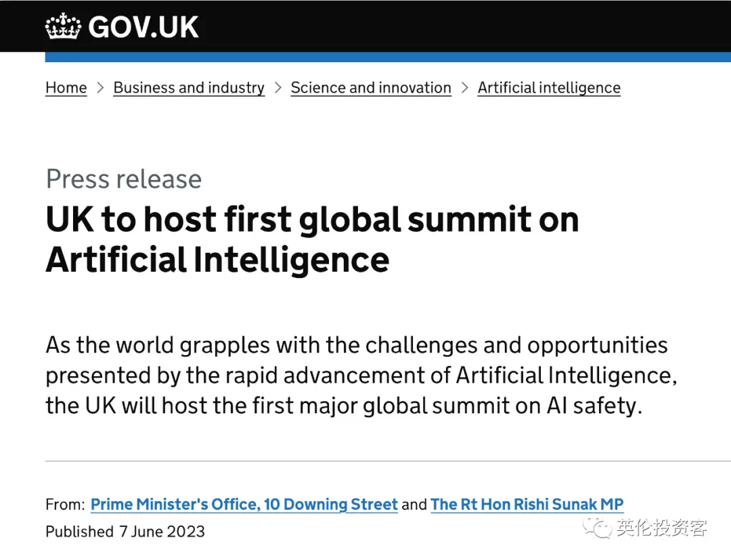731x560 pixels.
Task: Open the Business and industry breadcrumb
Action: tap(189, 88)
